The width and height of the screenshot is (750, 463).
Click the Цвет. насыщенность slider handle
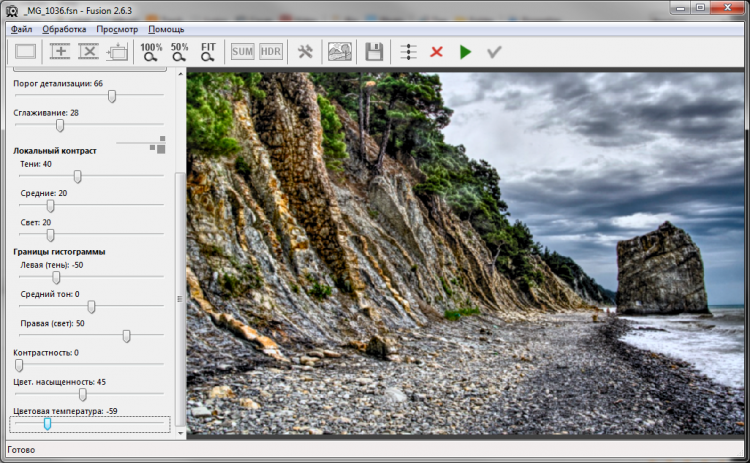tap(83, 395)
